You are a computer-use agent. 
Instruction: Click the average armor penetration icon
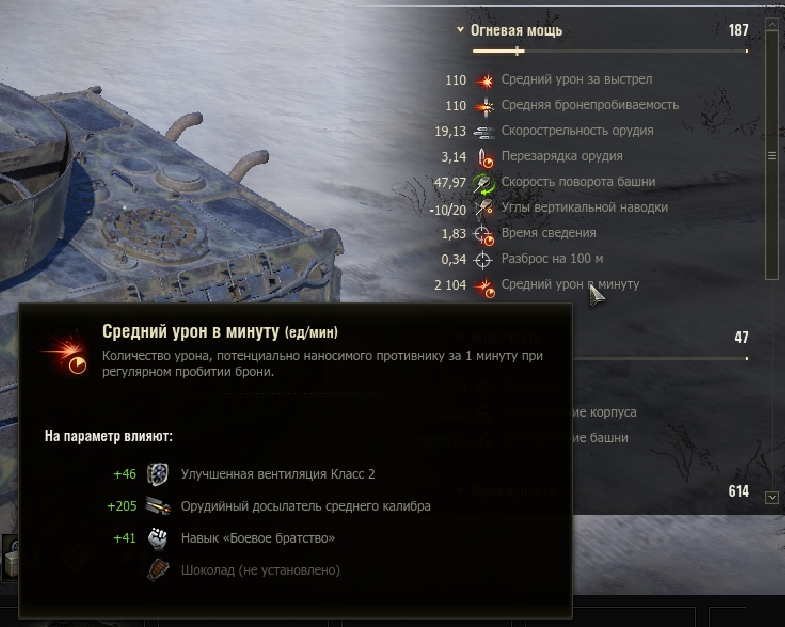[484, 106]
